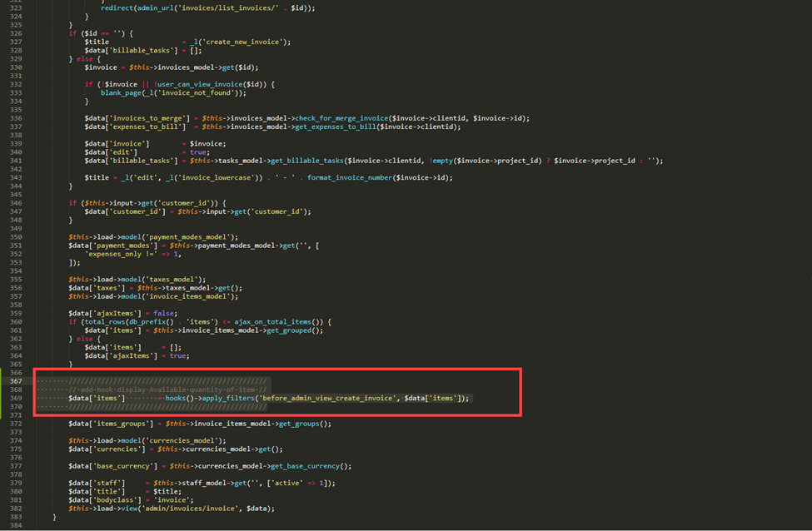Screen dimensions: 812x531
Task: Click line number 372 in the gutter
Action: point(16,424)
